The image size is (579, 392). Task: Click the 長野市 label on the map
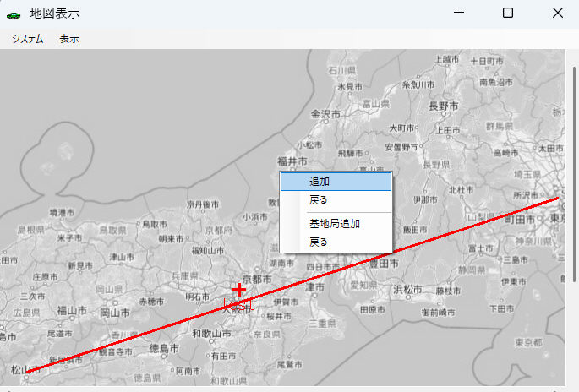[444, 106]
